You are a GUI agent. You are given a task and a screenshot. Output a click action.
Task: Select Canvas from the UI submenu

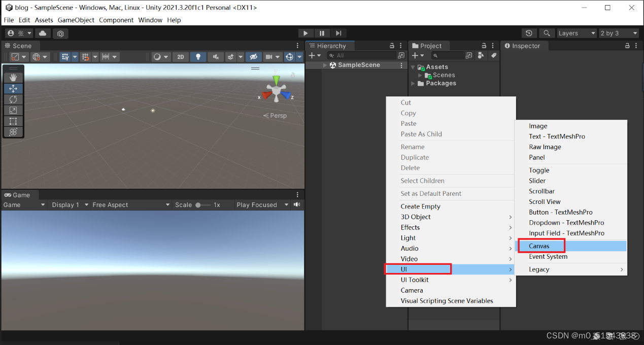[x=540, y=246]
